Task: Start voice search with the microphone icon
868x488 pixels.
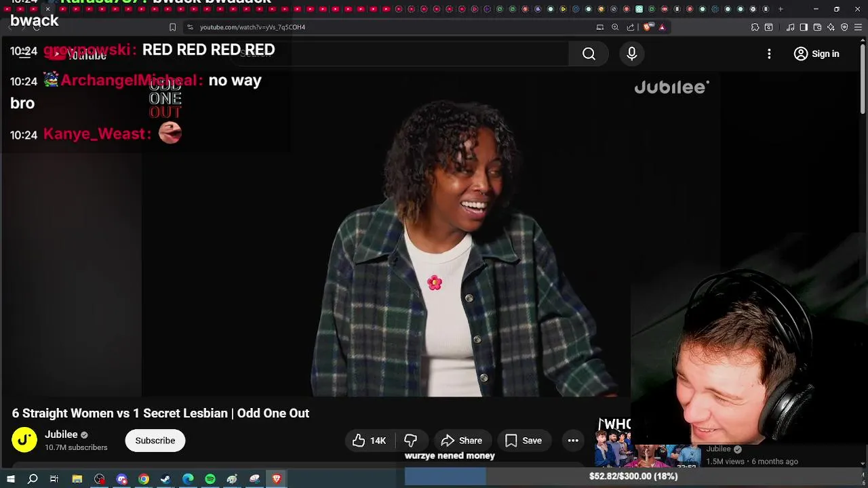Action: click(631, 54)
